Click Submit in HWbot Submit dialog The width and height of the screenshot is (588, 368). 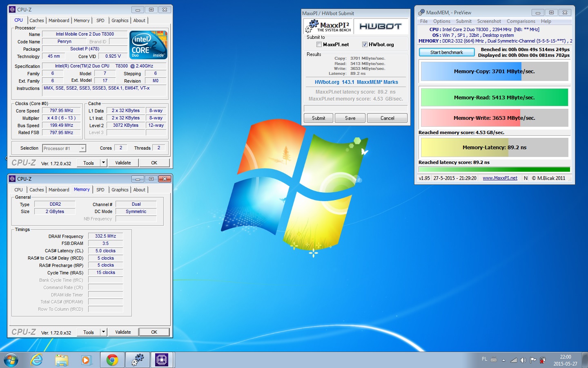pyautogui.click(x=318, y=118)
